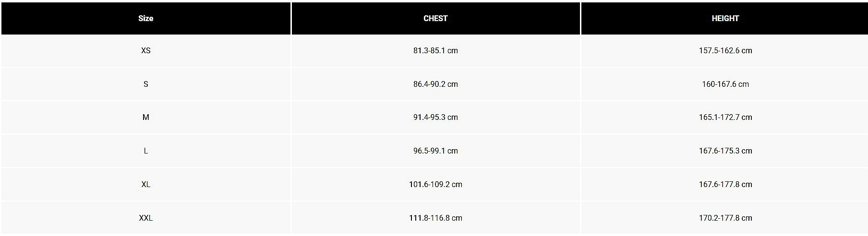The height and width of the screenshot is (236, 868).
Task: Click chest value 81.3-85.1 cm
Action: click(435, 50)
